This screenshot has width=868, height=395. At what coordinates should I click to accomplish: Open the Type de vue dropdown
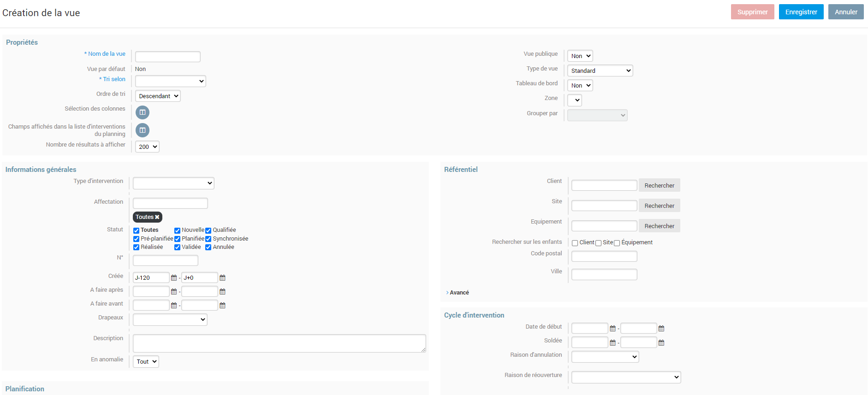pos(600,71)
